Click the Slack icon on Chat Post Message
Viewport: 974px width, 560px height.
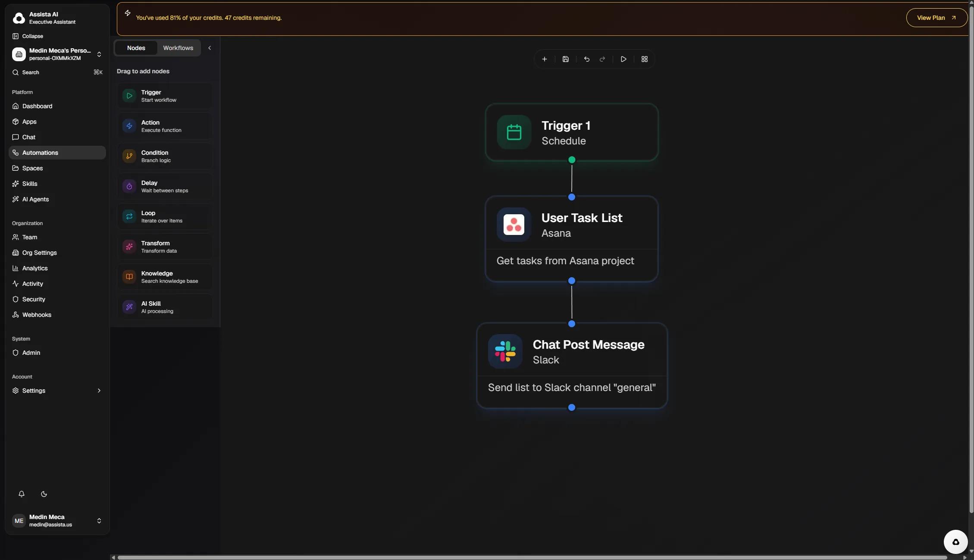tap(505, 351)
